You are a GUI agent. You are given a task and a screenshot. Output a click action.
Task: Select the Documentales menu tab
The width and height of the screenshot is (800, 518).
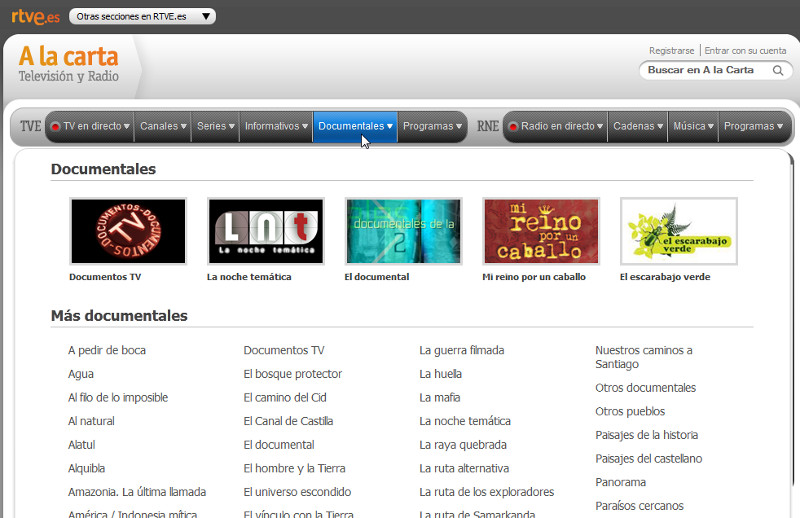point(355,126)
